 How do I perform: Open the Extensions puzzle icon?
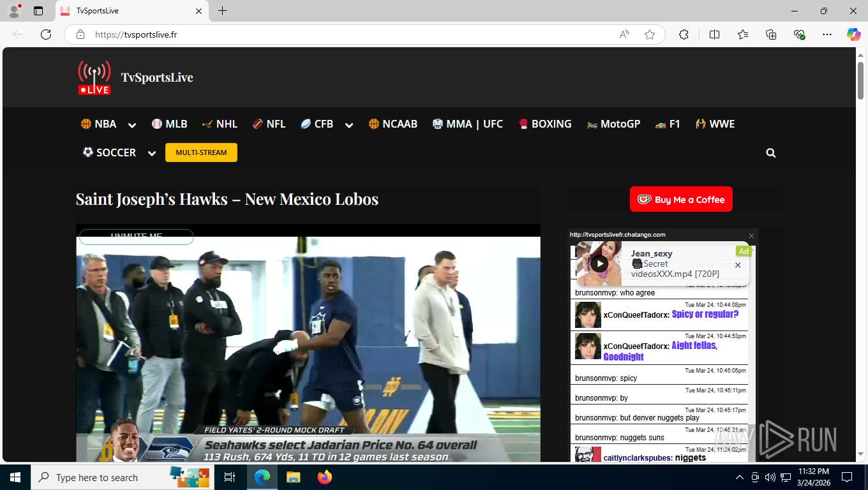(x=684, y=34)
